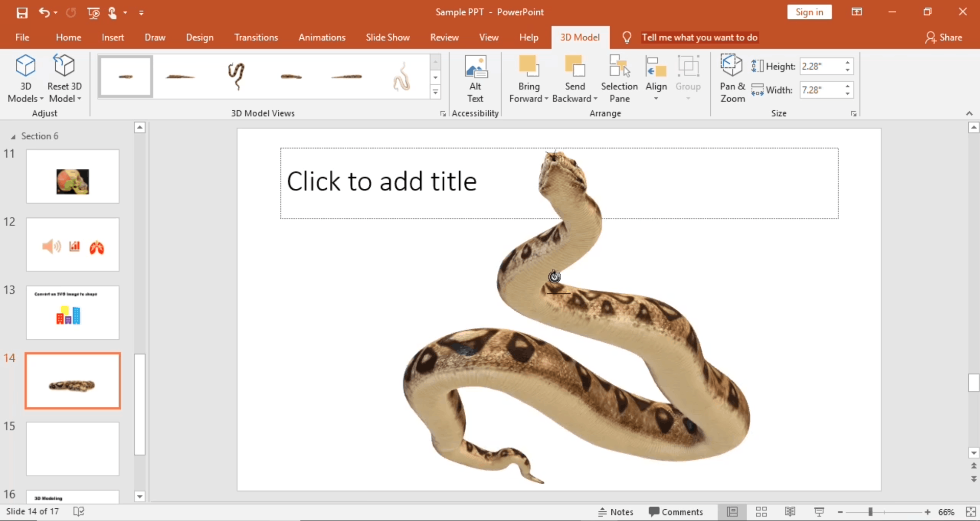The width and height of the screenshot is (980, 521).
Task: Start Slide Show from status bar icon
Action: [x=819, y=512]
